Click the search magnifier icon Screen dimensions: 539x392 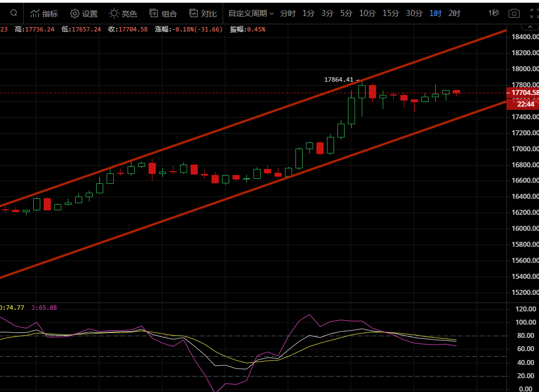pos(13,13)
